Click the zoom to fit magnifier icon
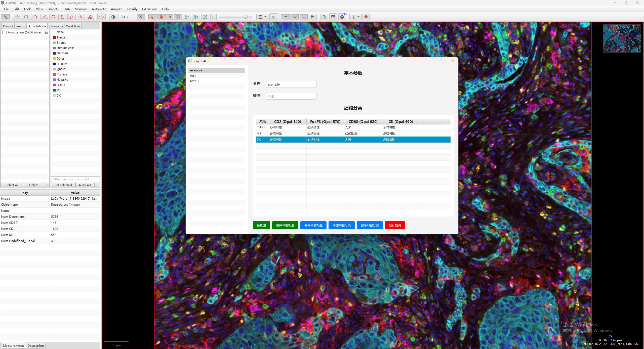 [x=141, y=17]
